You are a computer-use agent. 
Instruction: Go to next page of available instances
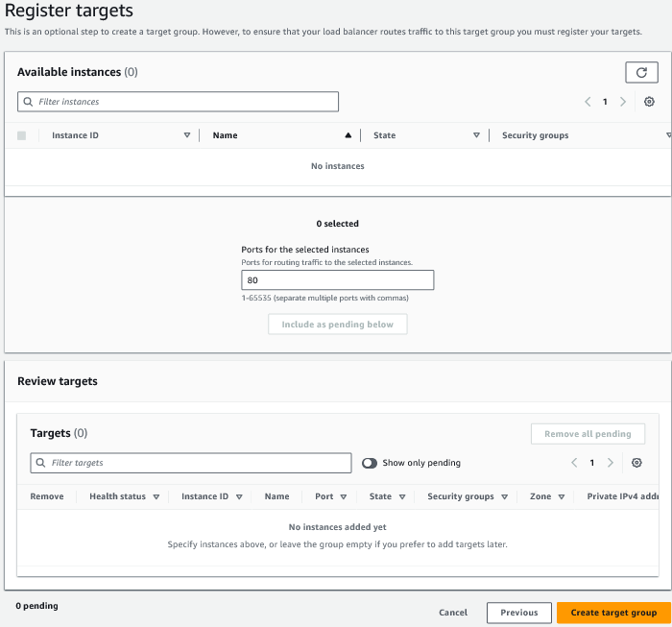[623, 102]
